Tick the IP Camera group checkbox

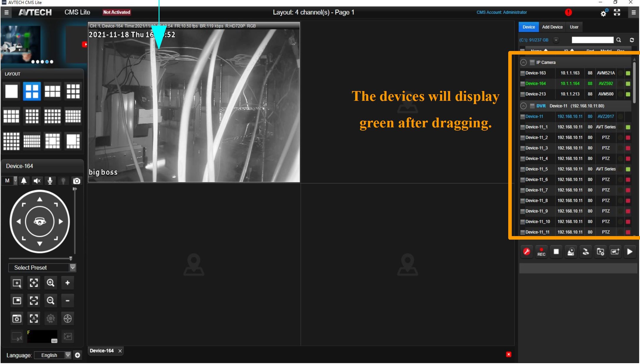coord(532,62)
